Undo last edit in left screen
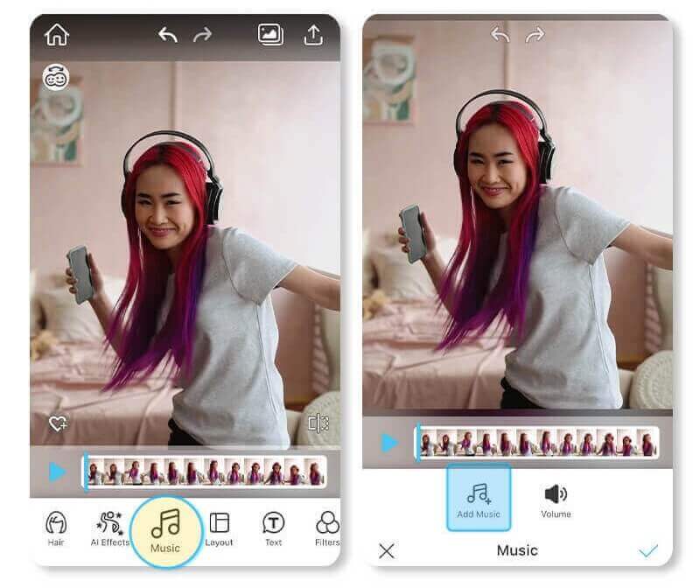The image size is (700, 588). pyautogui.click(x=168, y=35)
